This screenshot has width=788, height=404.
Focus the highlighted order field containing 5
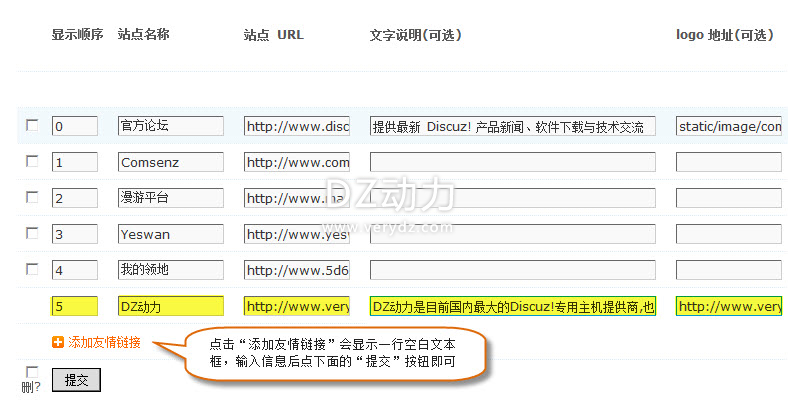coord(75,306)
